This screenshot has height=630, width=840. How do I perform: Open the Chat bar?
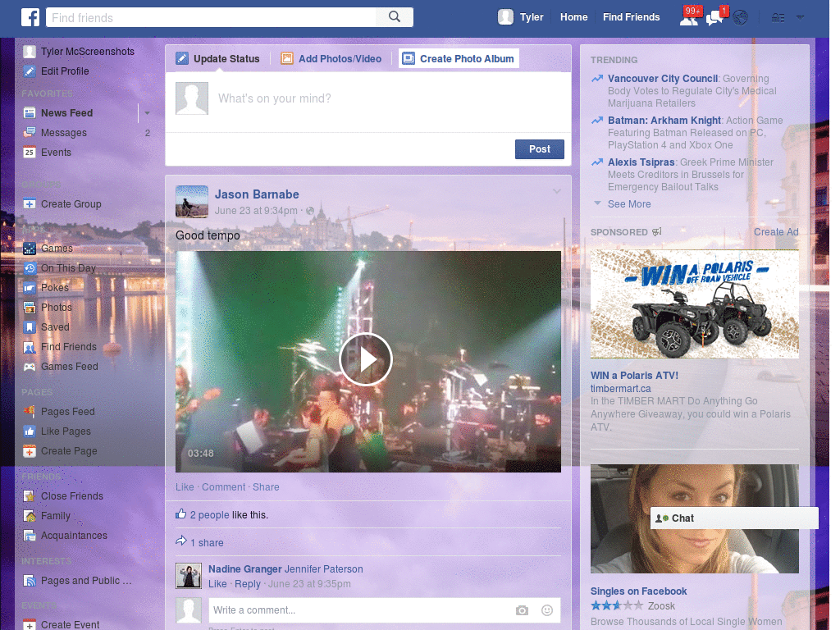coord(734,518)
